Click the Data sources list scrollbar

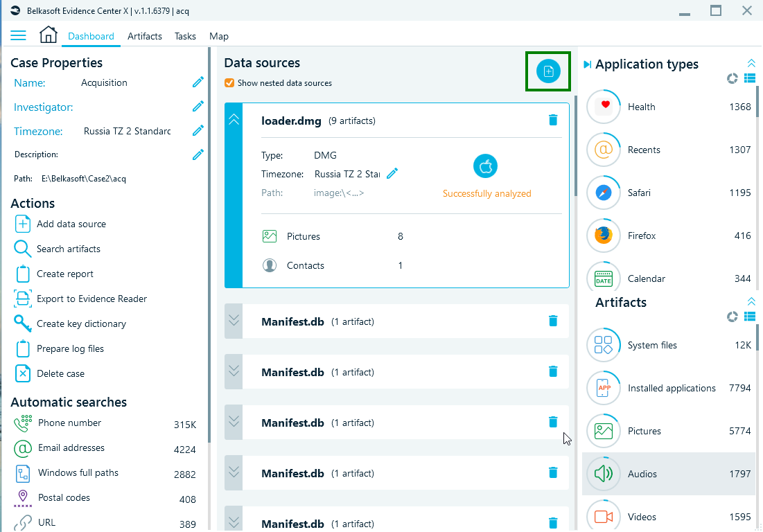point(575,146)
